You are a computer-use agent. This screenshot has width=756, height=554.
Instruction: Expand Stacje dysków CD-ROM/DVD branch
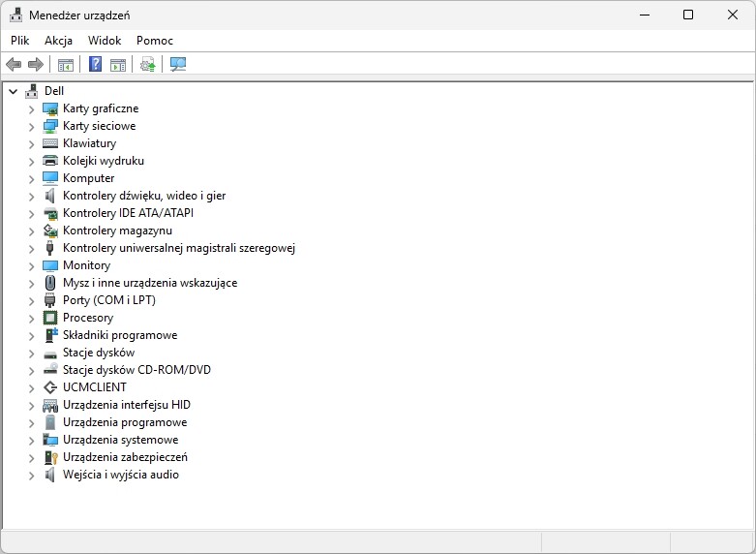pos(31,370)
